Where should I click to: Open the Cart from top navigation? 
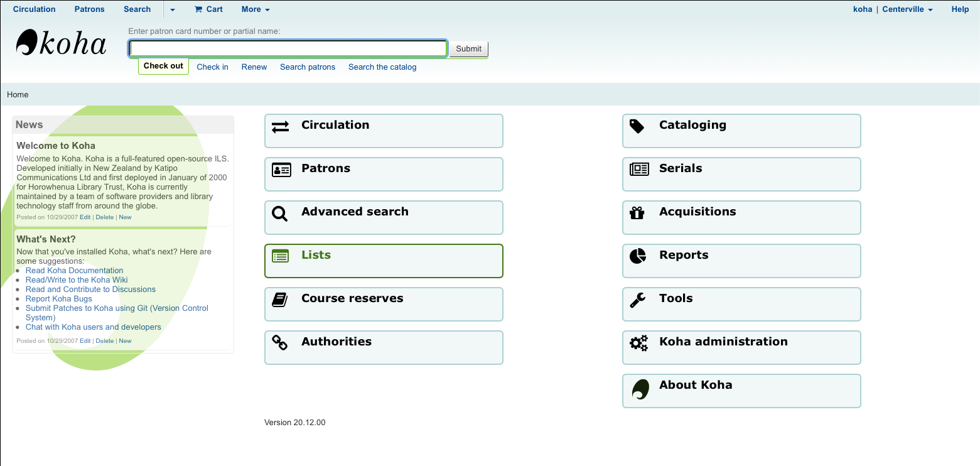pos(208,9)
